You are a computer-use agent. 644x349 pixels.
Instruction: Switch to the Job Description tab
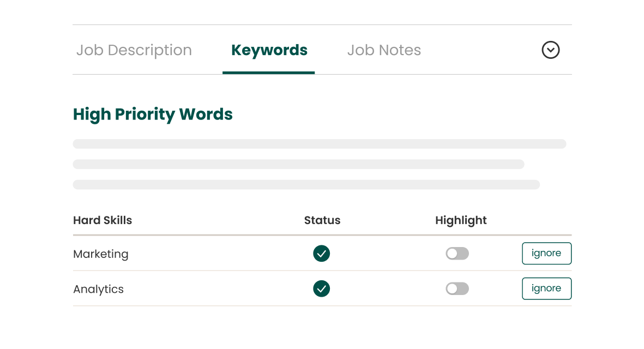[134, 50]
